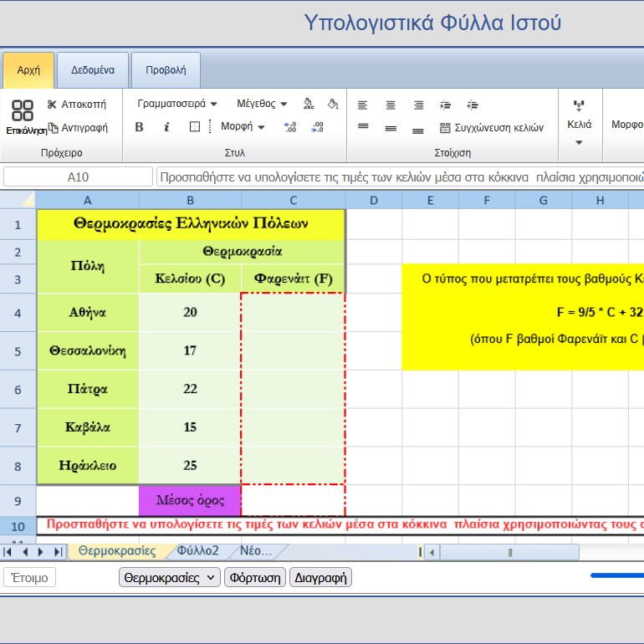Select column F header

coord(487,201)
